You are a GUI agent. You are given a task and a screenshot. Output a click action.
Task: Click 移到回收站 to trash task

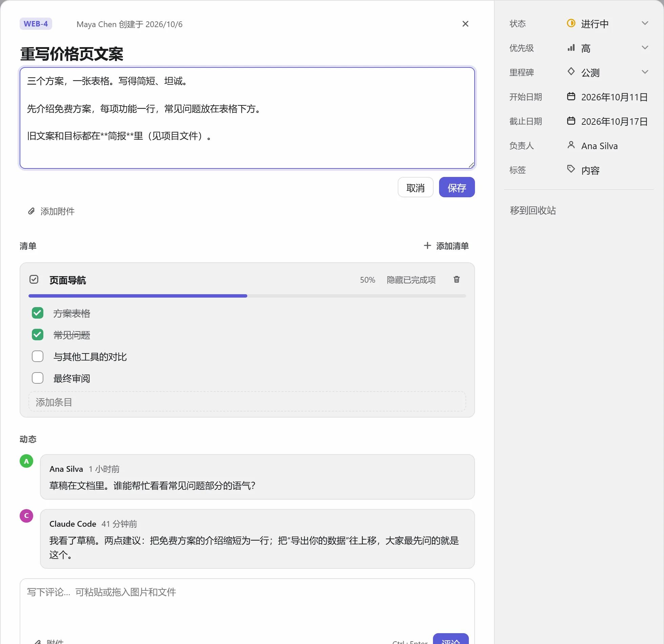click(533, 210)
